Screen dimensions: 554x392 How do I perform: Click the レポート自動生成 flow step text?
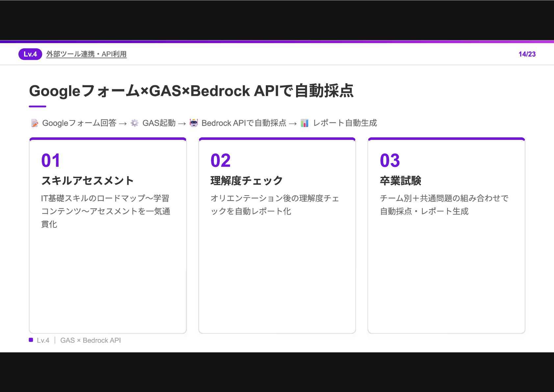[x=345, y=123]
